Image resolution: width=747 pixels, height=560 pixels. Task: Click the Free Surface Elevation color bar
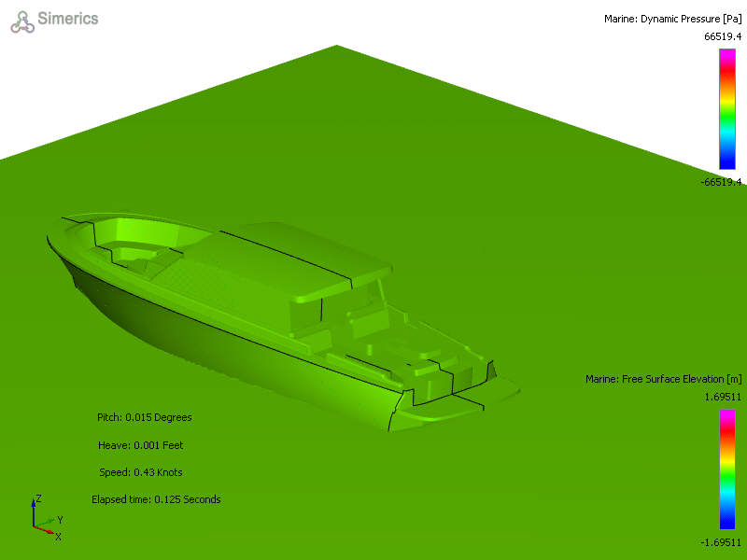(x=727, y=469)
